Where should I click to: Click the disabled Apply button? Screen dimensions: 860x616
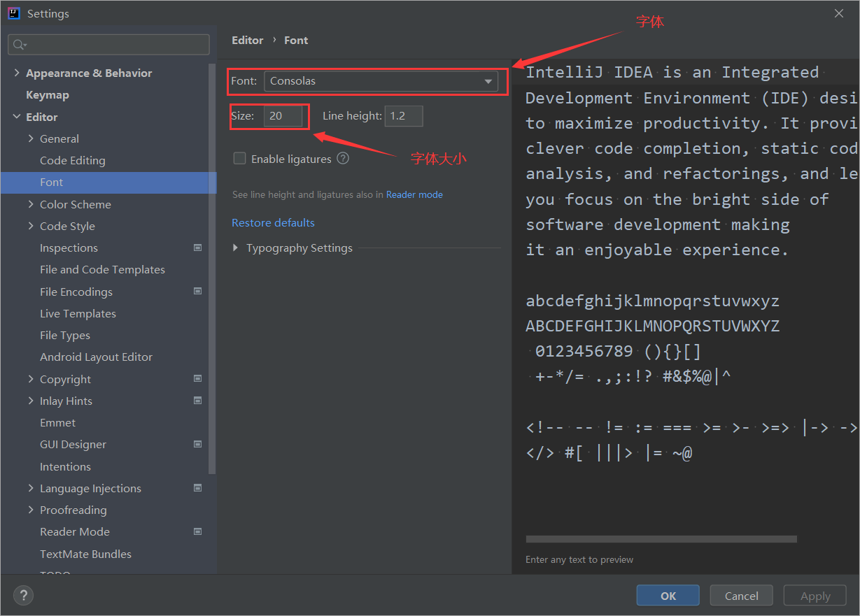pyautogui.click(x=815, y=596)
